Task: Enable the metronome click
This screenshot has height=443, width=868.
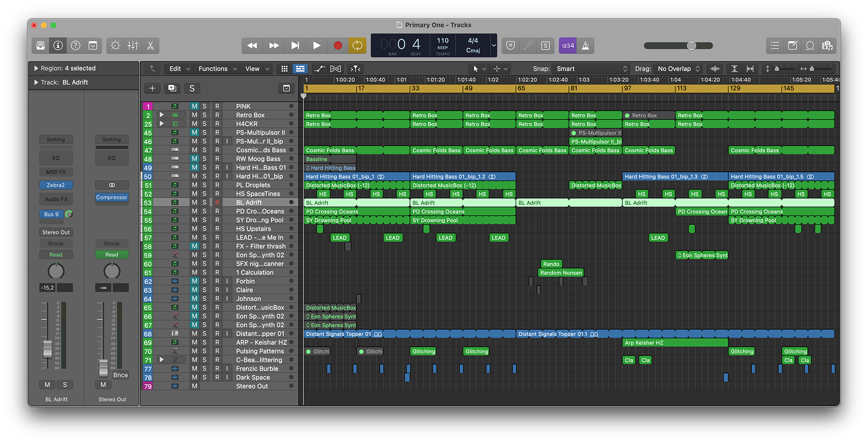Action: (586, 46)
